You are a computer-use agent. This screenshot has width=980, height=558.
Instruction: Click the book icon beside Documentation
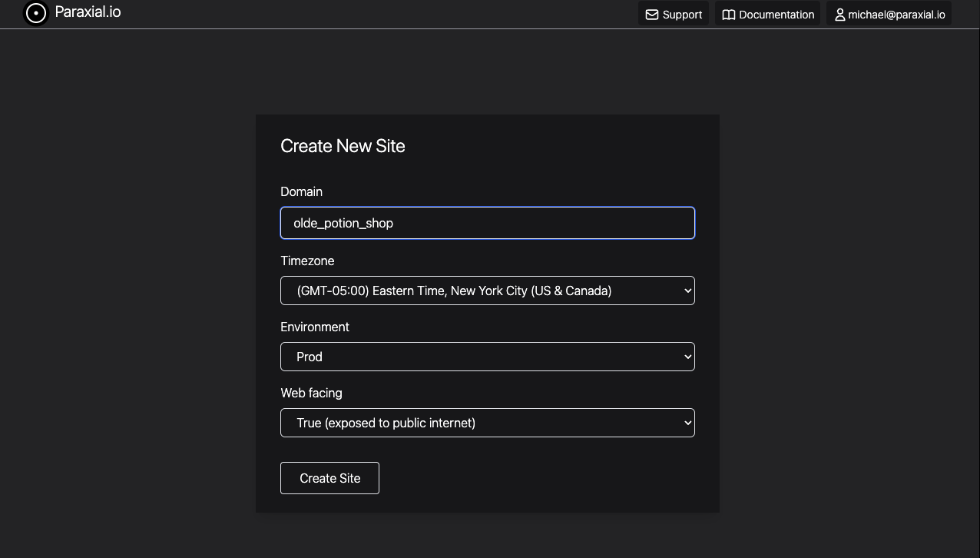(729, 14)
